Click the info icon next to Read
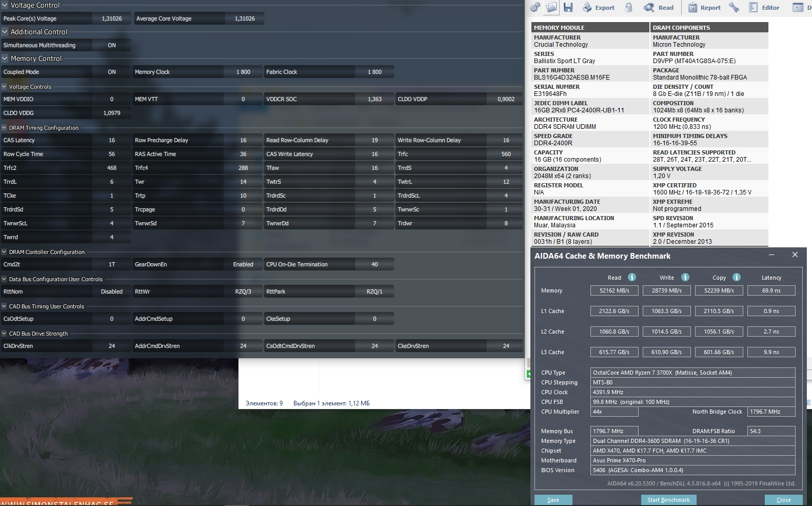The height and width of the screenshot is (506, 812). pyautogui.click(x=632, y=277)
